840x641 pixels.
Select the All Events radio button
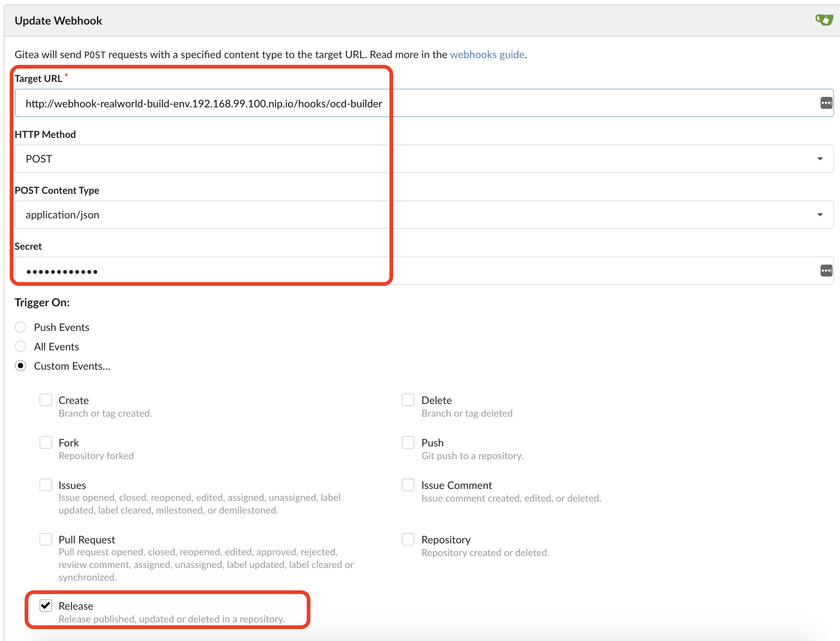(x=20, y=347)
